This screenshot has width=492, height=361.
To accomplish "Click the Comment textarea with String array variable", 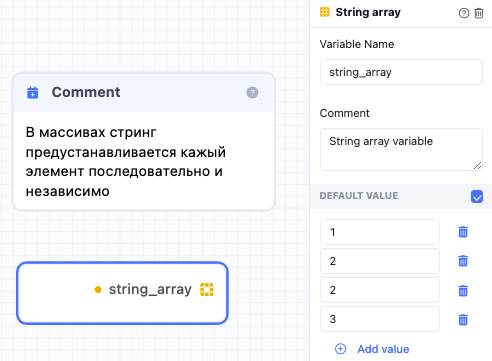I will coord(401,149).
